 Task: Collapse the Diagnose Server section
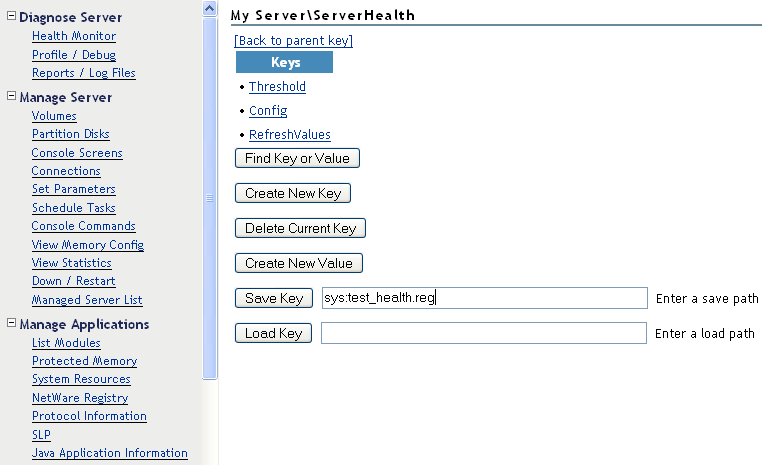pos(11,17)
